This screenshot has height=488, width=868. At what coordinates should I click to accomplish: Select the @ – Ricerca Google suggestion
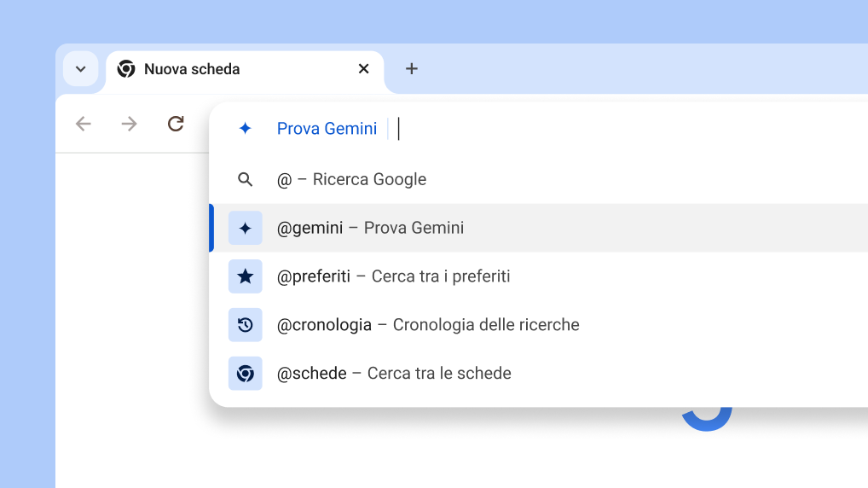(x=539, y=179)
